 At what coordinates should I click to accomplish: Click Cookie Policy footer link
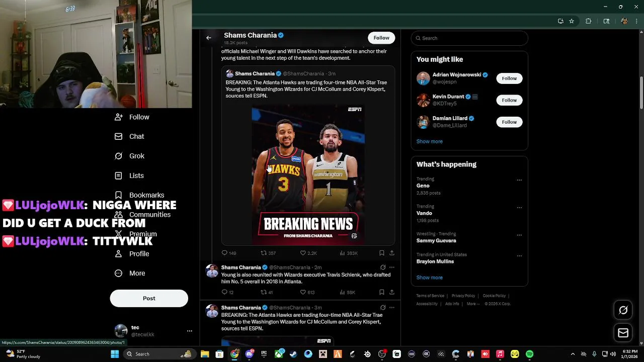click(494, 296)
